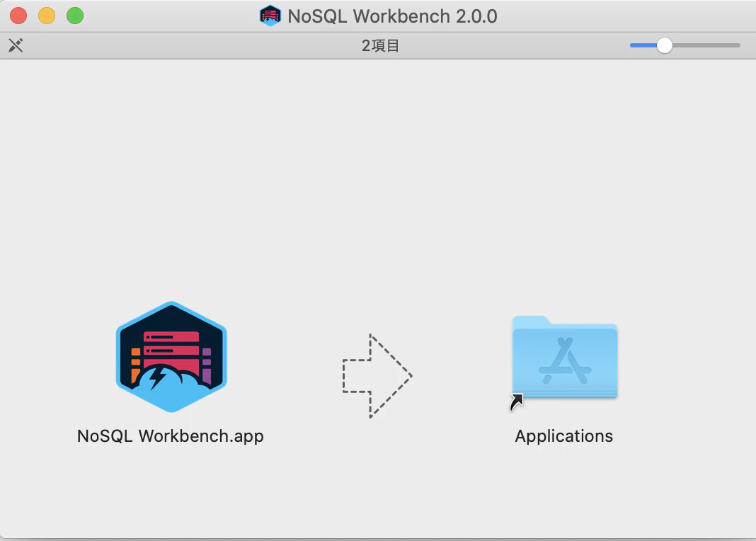Select the NoSQL Workbench.app filename label
The height and width of the screenshot is (541, 756).
tap(170, 436)
